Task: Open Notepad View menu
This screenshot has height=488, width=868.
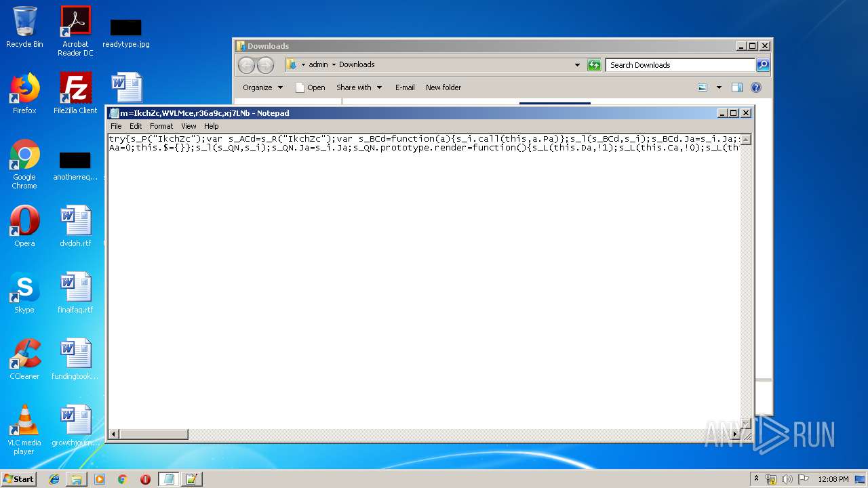Action: (x=189, y=126)
